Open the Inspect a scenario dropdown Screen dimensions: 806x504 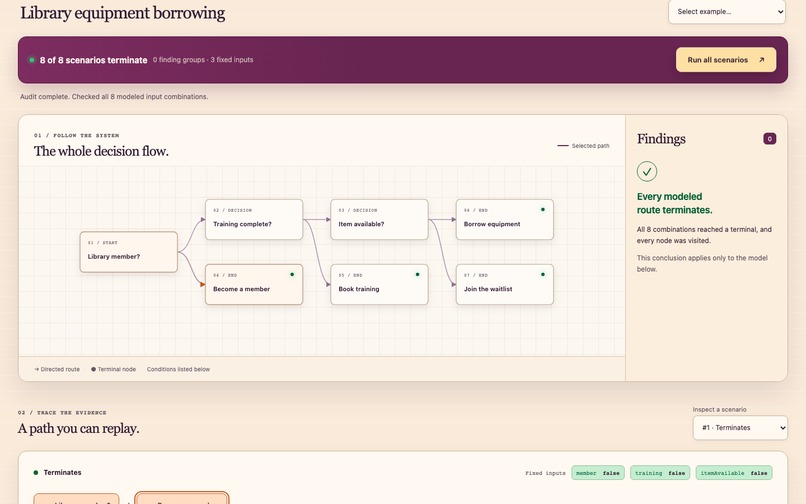click(740, 427)
